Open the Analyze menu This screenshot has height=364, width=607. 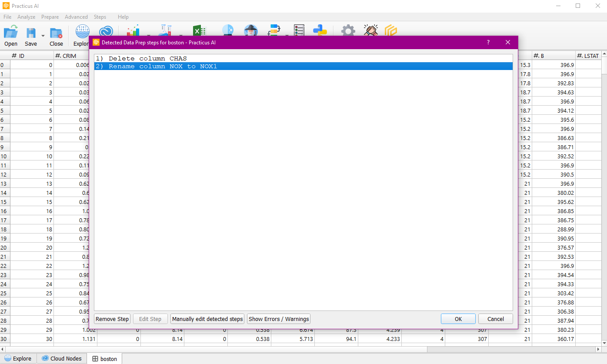click(x=27, y=17)
